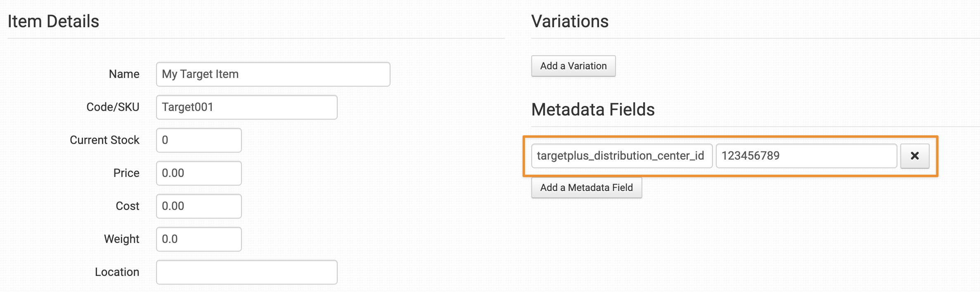Click the Weight label text

pyautogui.click(x=122, y=239)
